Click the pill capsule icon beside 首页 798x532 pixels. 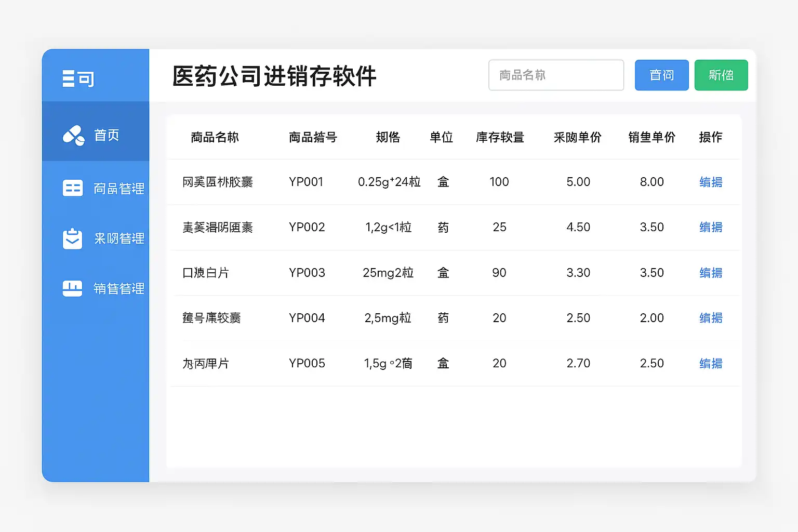tap(73, 136)
